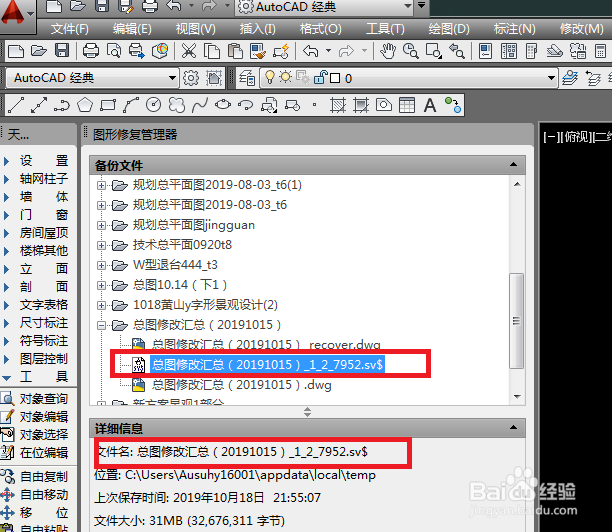Select the Polygon draw tool

coord(85,105)
